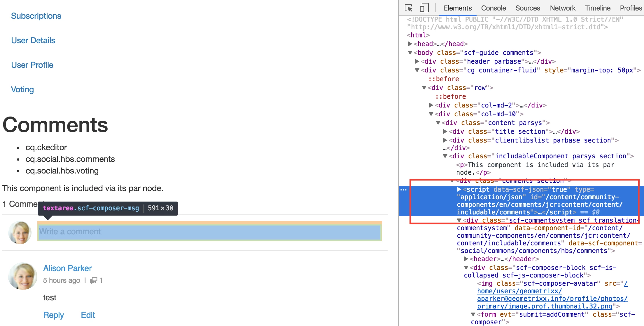This screenshot has width=644, height=326.
Task: Click the reply count speech bubble icon
Action: click(x=94, y=280)
